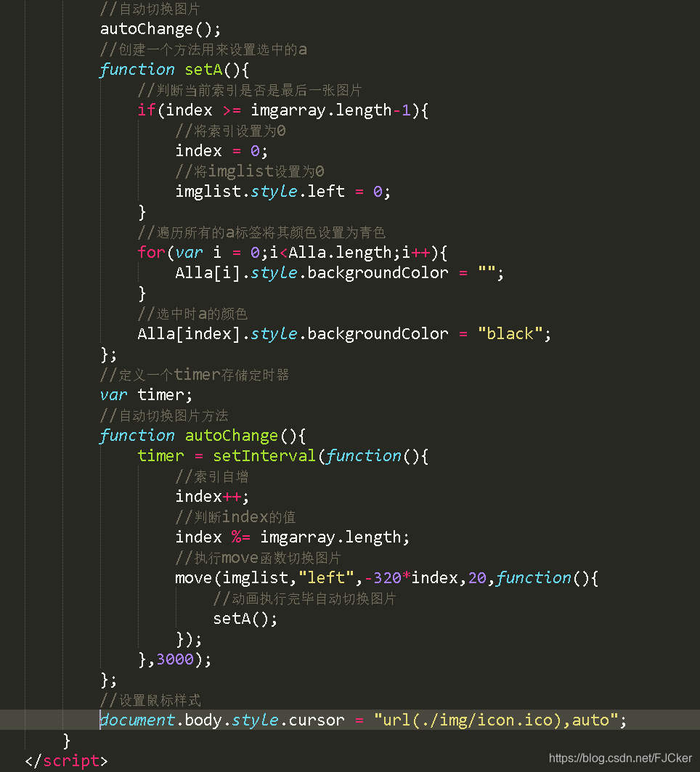
Task: Click the 'Alla[i].style.backgroundColor = ""' line
Action: click(340, 273)
